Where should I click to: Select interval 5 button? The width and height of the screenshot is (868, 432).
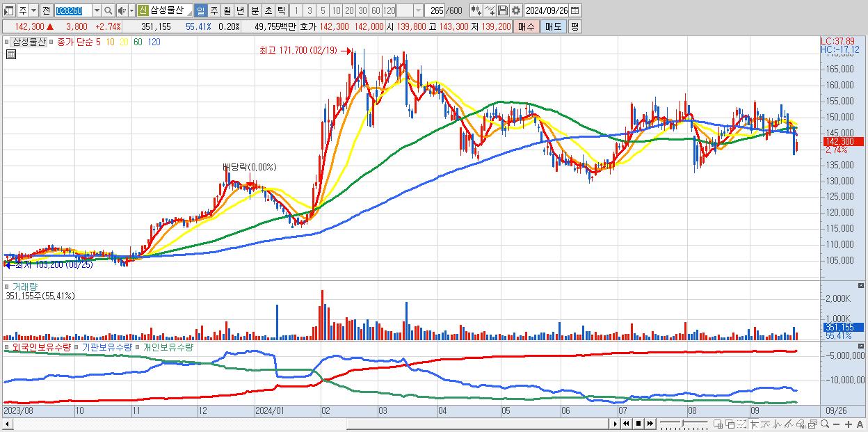click(x=323, y=10)
